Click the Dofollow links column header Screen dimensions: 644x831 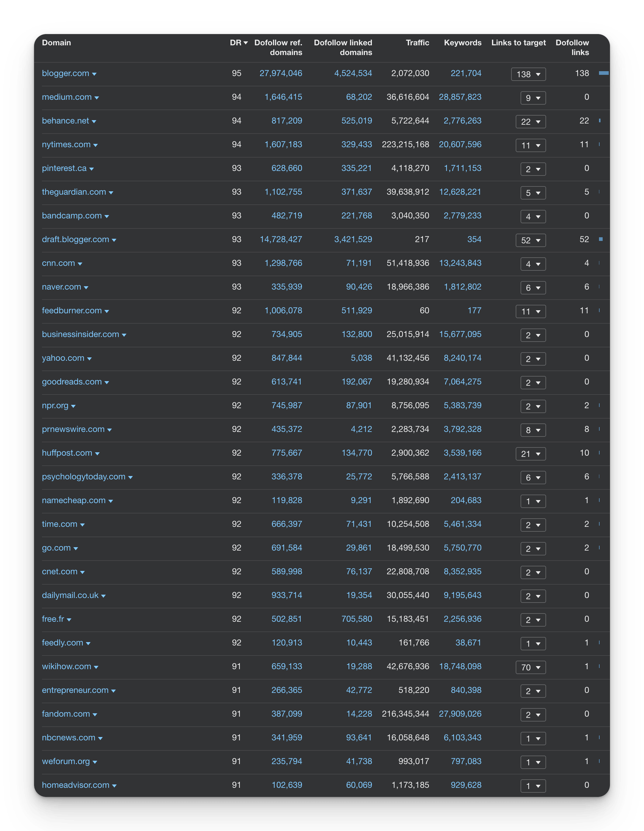572,47
